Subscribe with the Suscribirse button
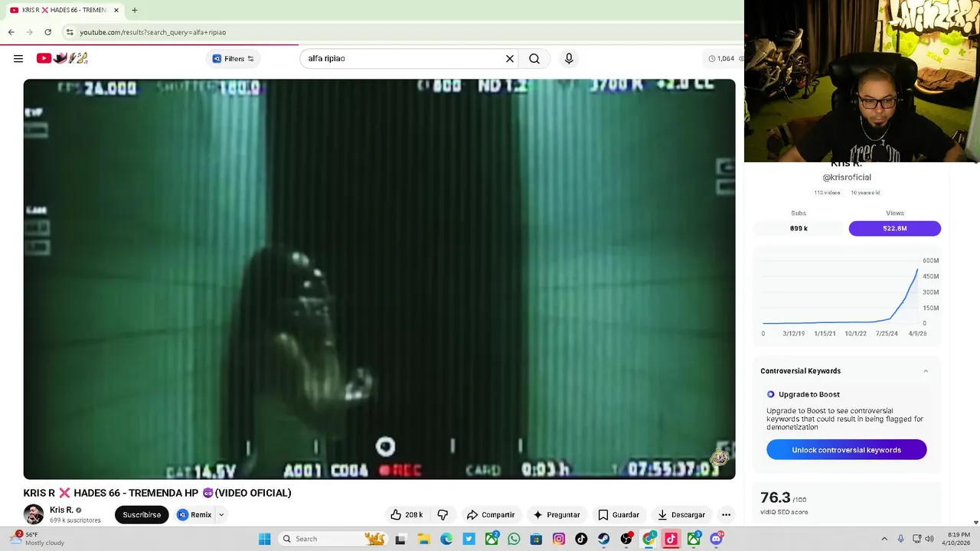This screenshot has width=980, height=551. [142, 515]
